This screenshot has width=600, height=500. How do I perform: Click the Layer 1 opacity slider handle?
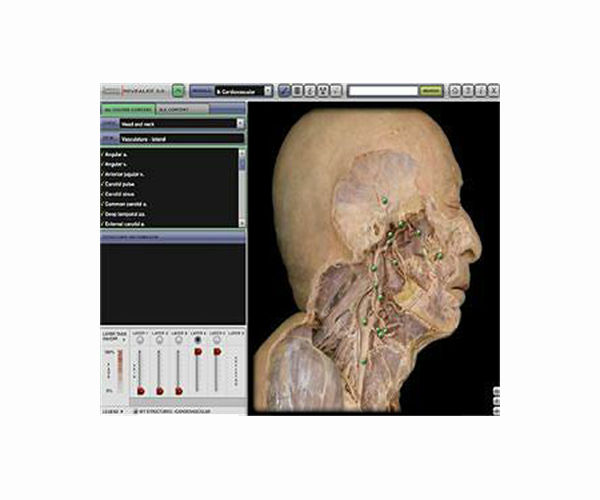tap(141, 390)
